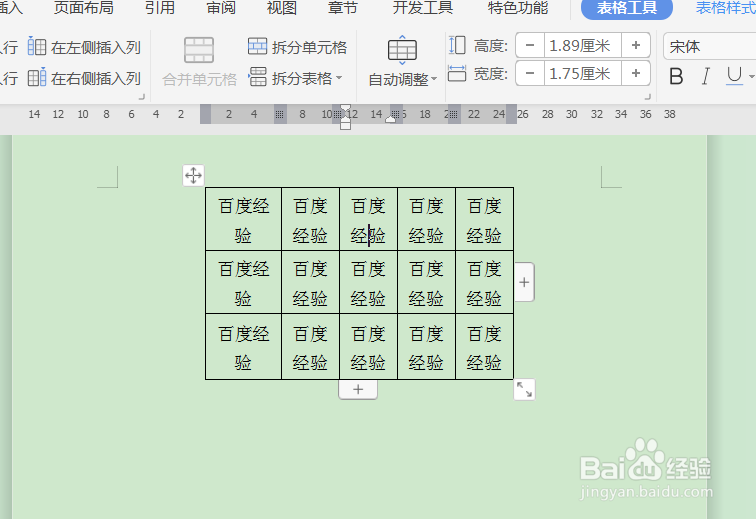The height and width of the screenshot is (519, 756).
Task: Click the first-line indent marker on the ruler
Action: pos(345,109)
